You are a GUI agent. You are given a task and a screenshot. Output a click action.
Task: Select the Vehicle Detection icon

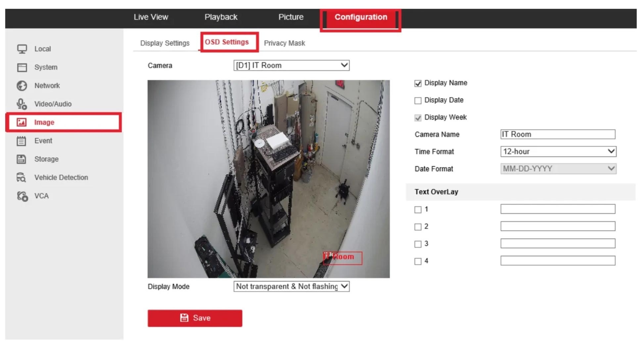coord(22,177)
